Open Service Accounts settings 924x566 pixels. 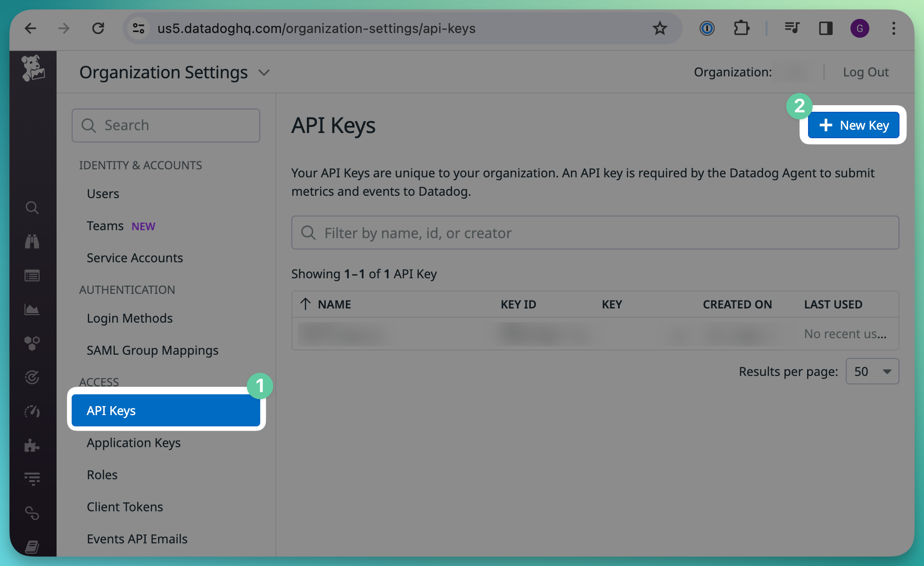pos(135,258)
